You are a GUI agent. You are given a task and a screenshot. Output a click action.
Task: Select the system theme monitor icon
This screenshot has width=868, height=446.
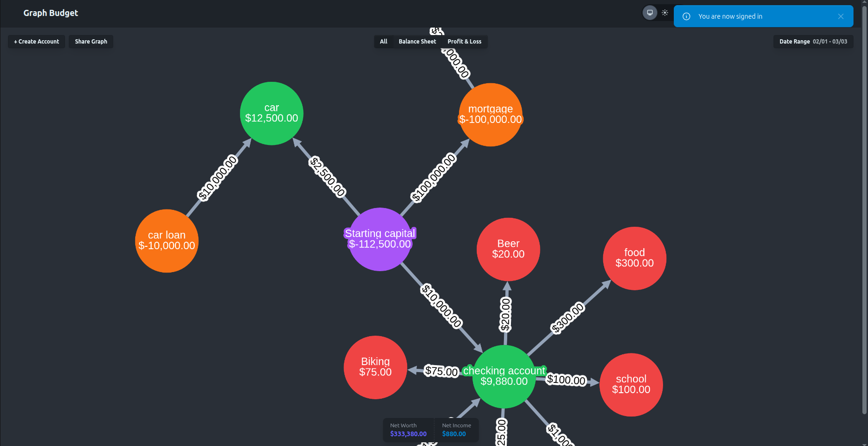(650, 12)
